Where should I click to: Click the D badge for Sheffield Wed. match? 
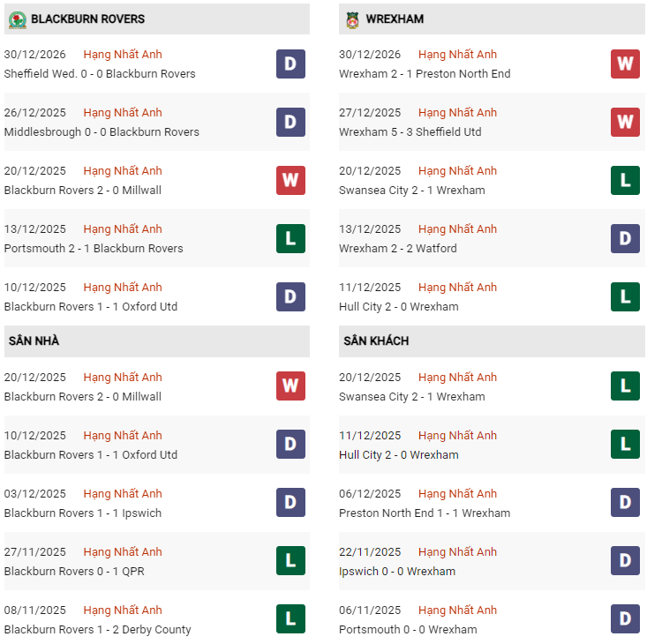[x=290, y=64]
